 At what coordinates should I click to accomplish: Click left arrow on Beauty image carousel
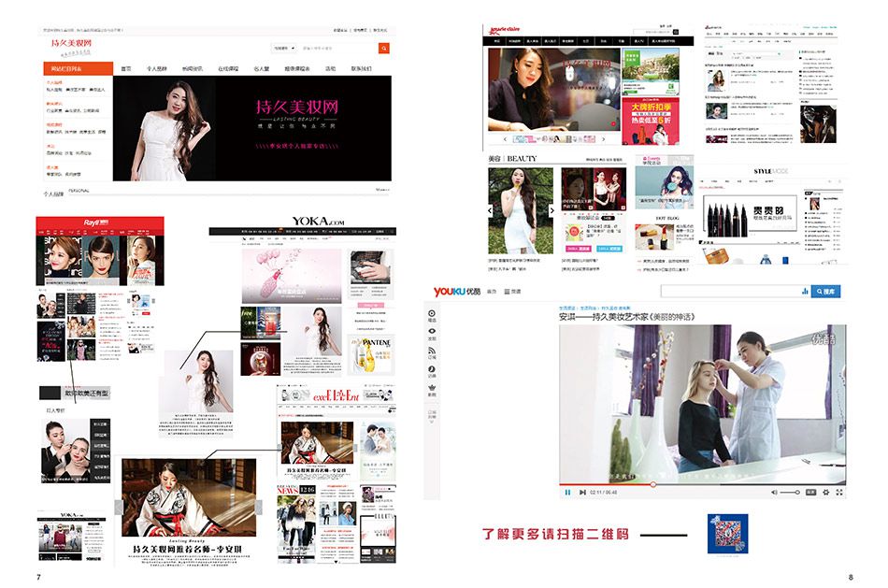pyautogui.click(x=492, y=210)
